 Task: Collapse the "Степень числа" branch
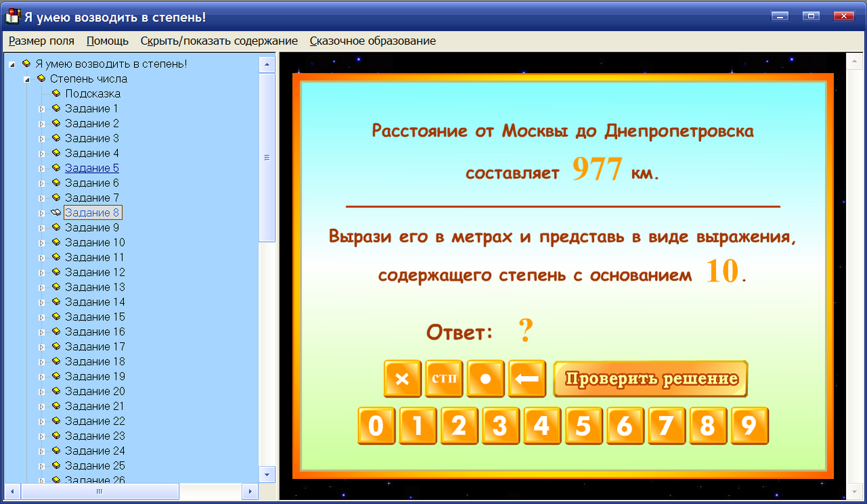click(26, 79)
